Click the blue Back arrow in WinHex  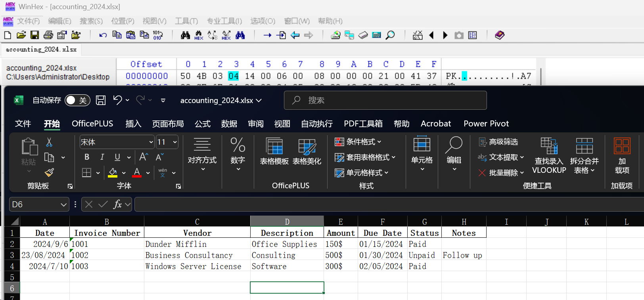(x=295, y=35)
